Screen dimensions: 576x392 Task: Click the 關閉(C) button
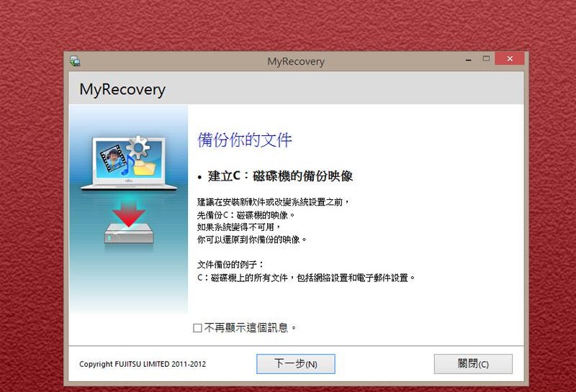pos(473,364)
